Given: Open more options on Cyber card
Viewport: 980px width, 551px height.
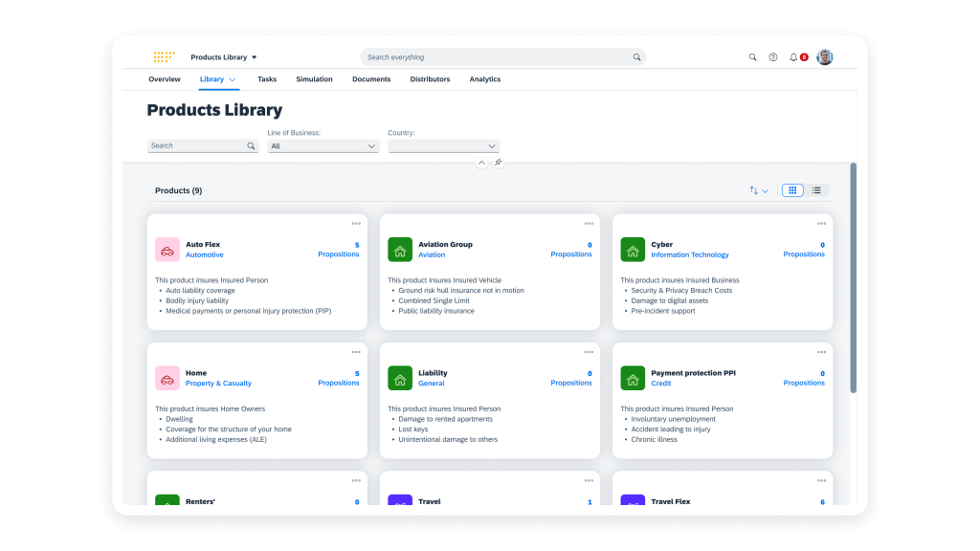Looking at the screenshot, I should click(821, 224).
